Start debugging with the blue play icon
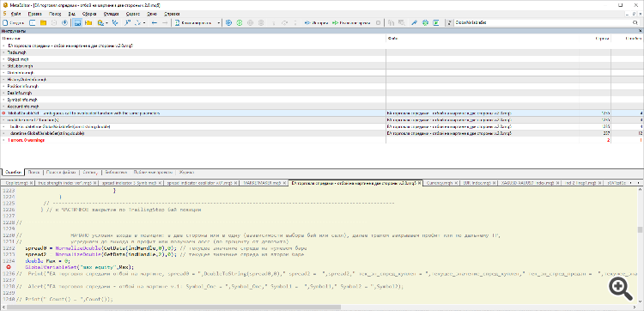This screenshot has height=311, width=644. [x=229, y=23]
